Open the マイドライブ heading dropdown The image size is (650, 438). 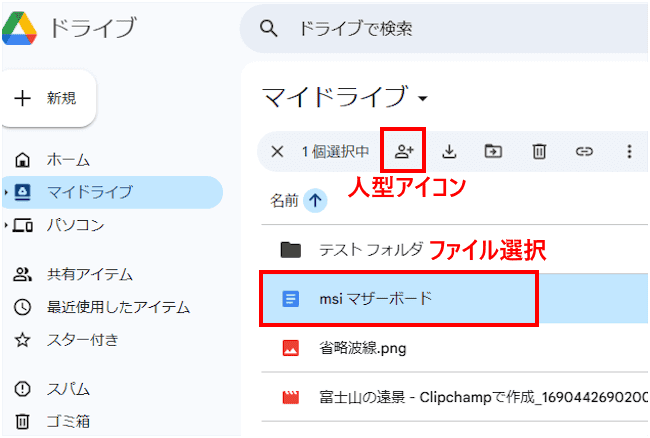(x=345, y=97)
